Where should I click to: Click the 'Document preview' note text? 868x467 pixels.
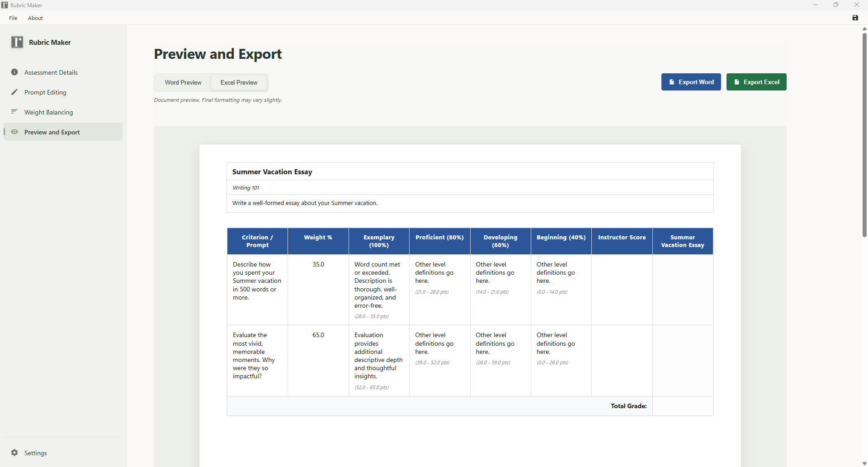point(218,100)
